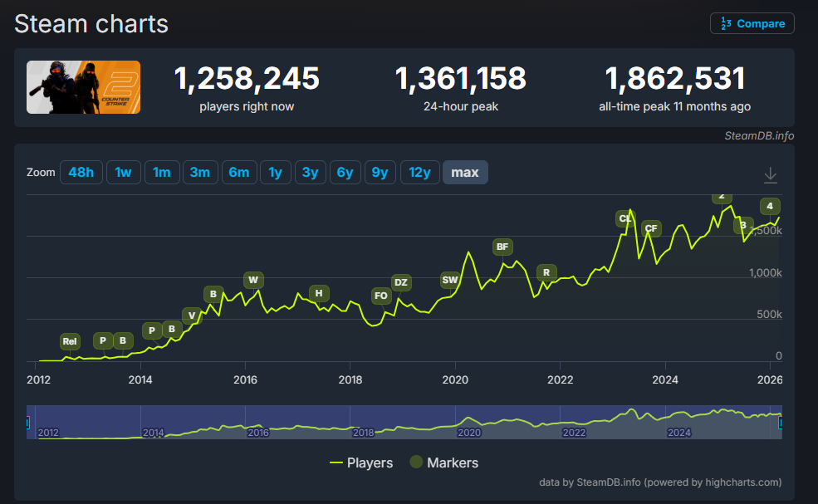The width and height of the screenshot is (818, 504).
Task: Toggle the Markers series in legend
Action: [x=444, y=462]
